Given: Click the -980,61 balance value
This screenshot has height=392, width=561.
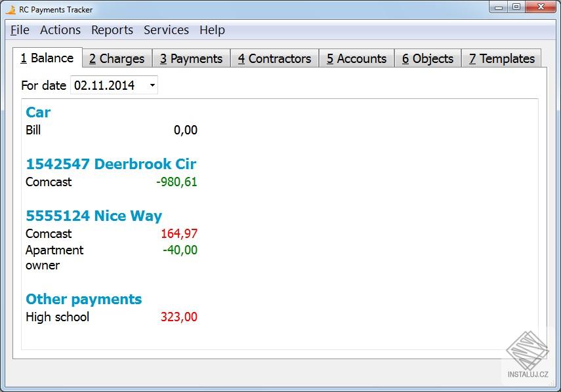Looking at the screenshot, I should (x=177, y=182).
